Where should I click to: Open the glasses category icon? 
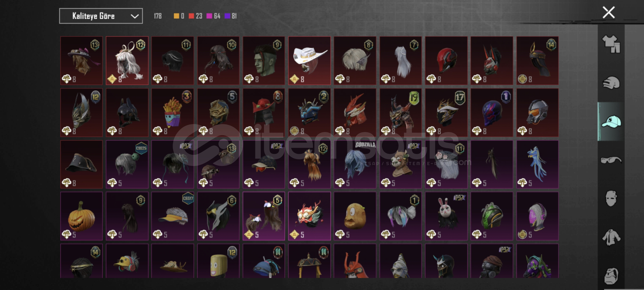(x=611, y=160)
